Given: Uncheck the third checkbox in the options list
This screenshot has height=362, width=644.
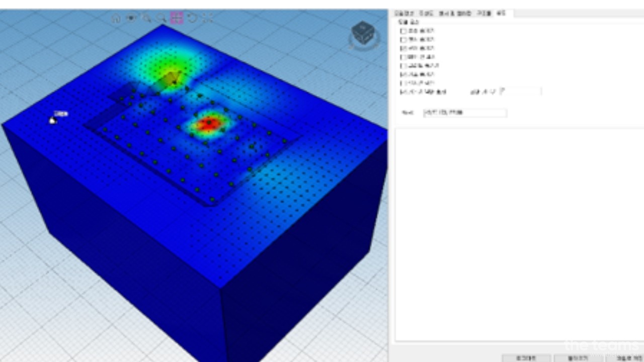Looking at the screenshot, I should [403, 48].
